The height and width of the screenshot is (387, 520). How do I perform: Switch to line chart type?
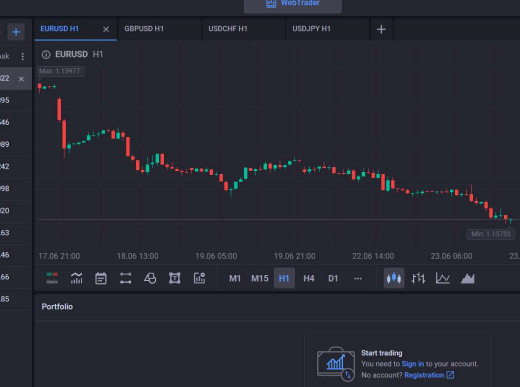(x=443, y=278)
